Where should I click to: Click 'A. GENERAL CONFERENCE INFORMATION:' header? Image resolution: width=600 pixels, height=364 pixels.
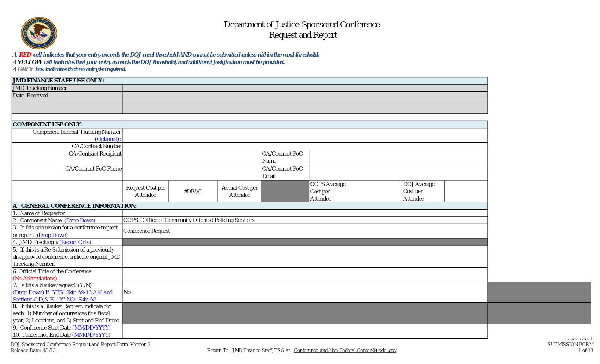[75, 206]
